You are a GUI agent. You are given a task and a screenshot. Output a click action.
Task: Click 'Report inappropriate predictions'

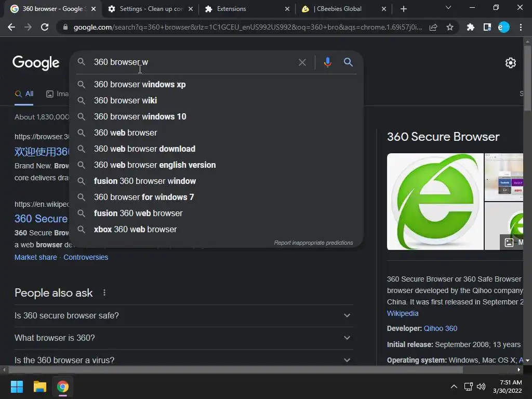tap(313, 243)
